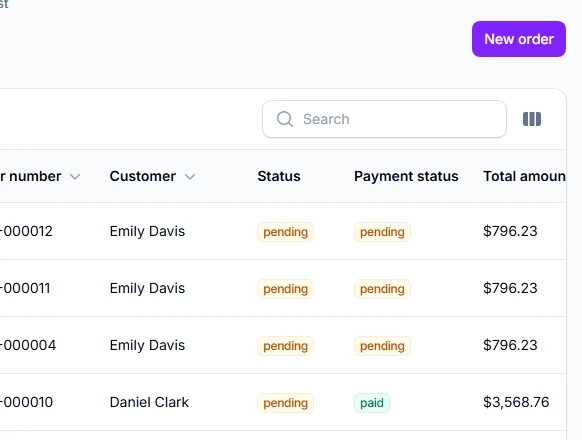
Task: Click the Payment status column header
Action: [x=406, y=176]
